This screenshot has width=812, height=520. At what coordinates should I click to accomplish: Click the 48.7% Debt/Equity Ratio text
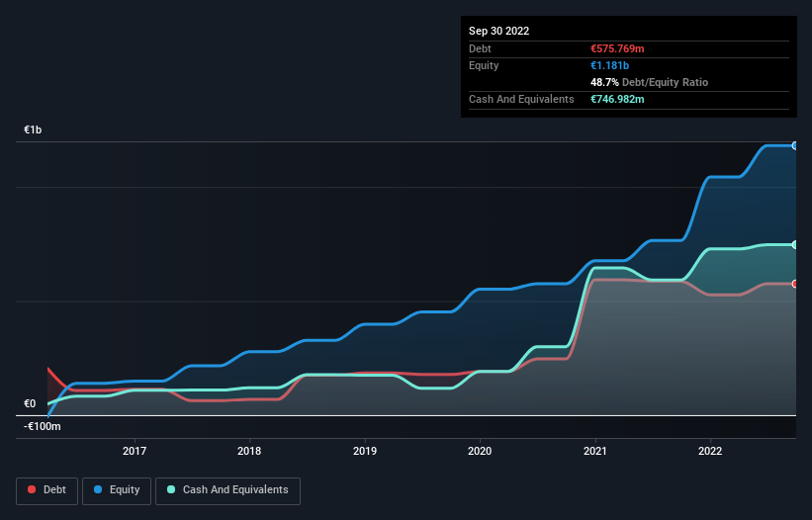pos(649,82)
